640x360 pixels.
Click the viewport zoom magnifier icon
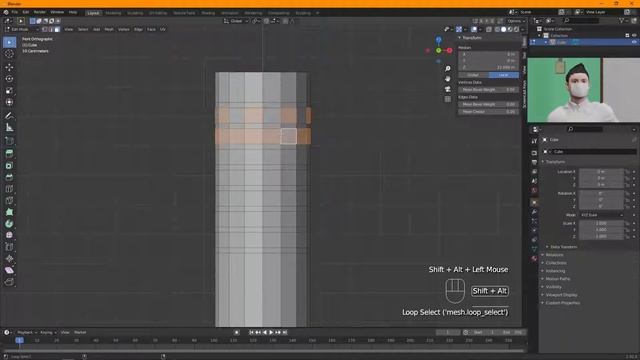(448, 69)
